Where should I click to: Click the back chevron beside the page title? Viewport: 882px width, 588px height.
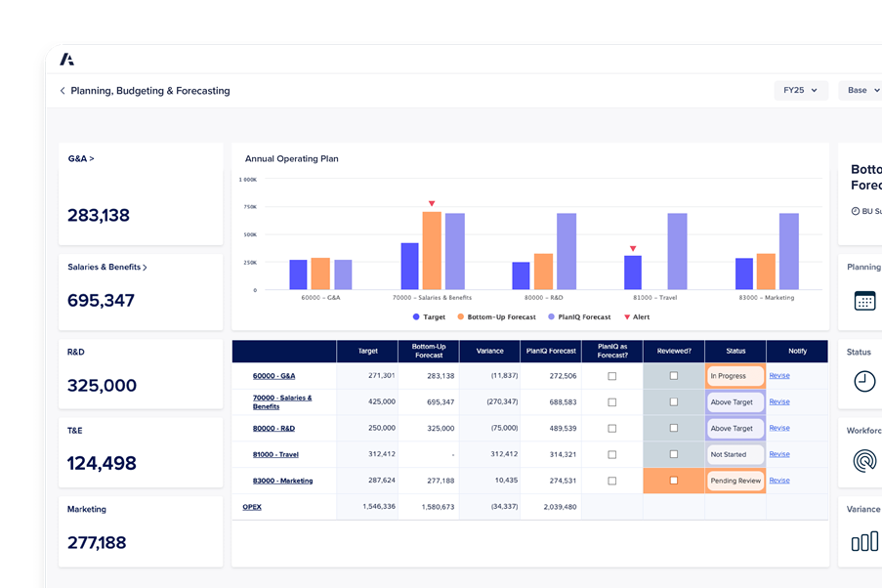click(62, 91)
